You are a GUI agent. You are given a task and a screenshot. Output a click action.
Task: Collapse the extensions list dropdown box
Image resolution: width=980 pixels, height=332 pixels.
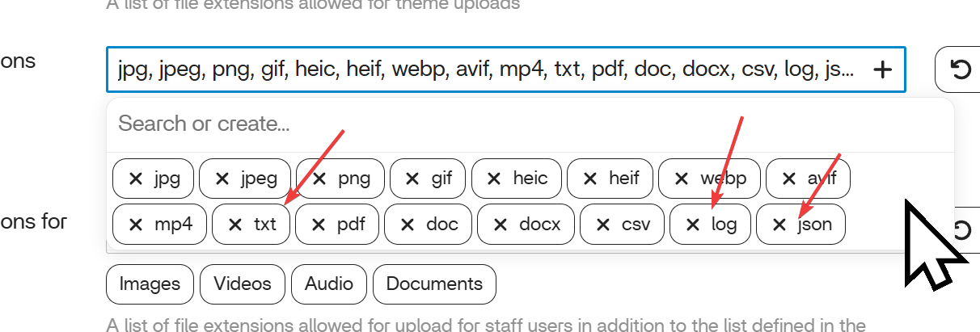[485, 70]
